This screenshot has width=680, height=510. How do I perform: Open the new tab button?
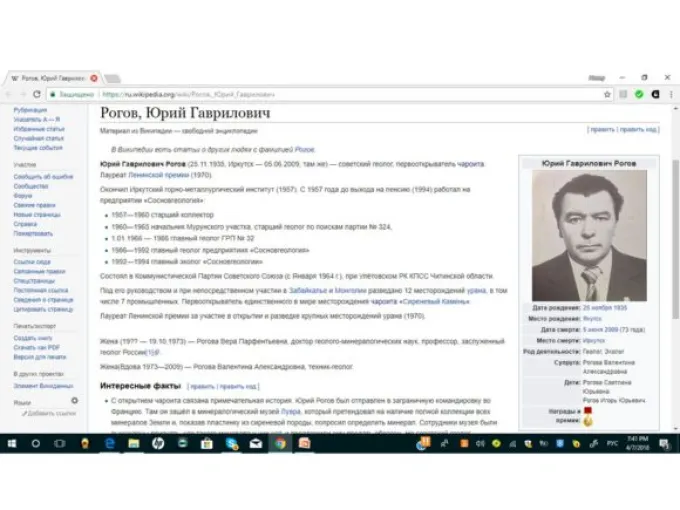(113, 77)
